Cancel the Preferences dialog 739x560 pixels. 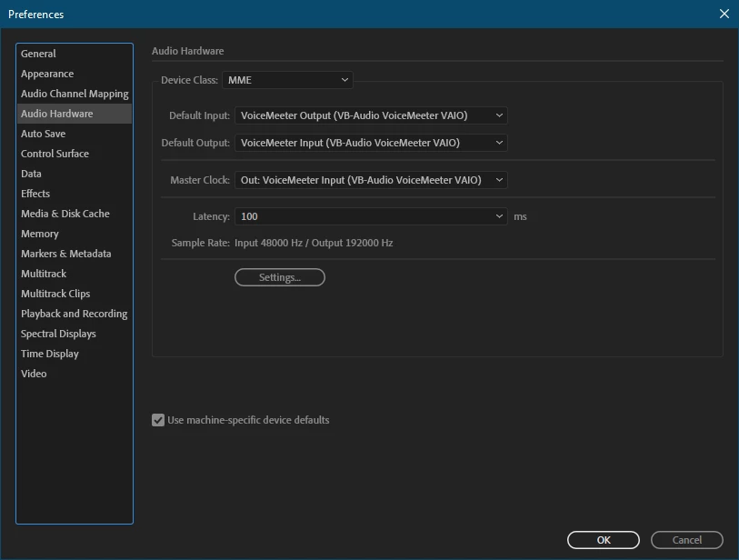(x=686, y=540)
